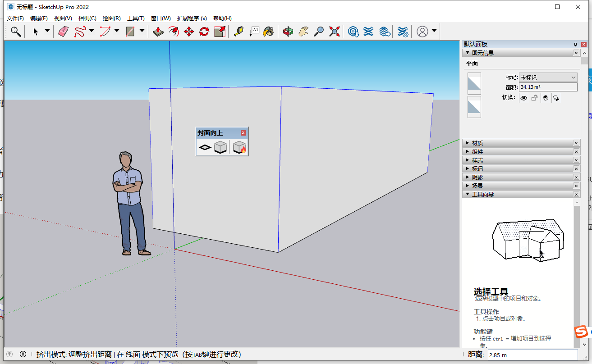Open the 标记 tag dropdown
592x364 pixels.
[548, 77]
